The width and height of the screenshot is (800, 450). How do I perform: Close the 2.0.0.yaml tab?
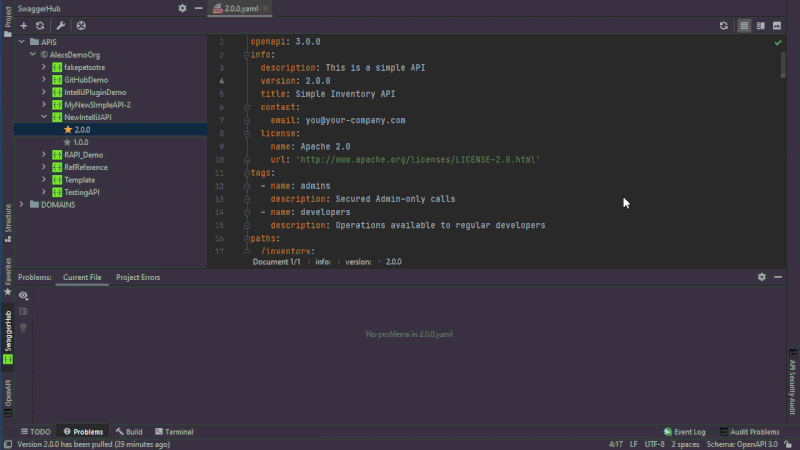(x=265, y=9)
